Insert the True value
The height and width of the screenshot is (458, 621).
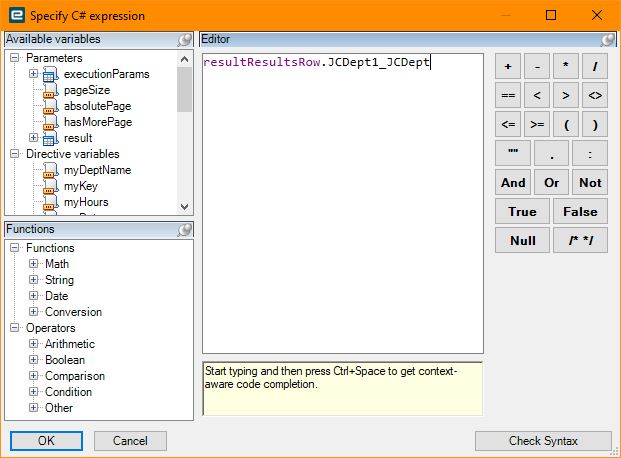point(522,211)
